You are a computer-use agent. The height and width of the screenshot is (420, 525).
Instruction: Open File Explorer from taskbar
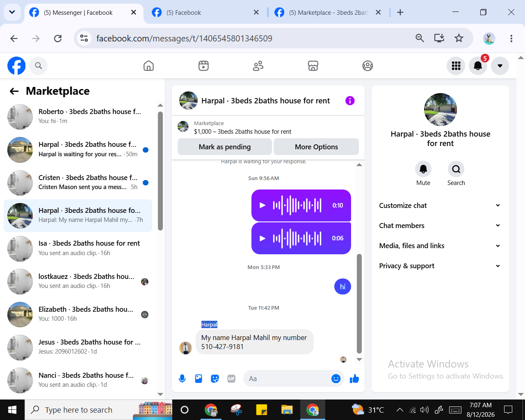[x=287, y=410]
